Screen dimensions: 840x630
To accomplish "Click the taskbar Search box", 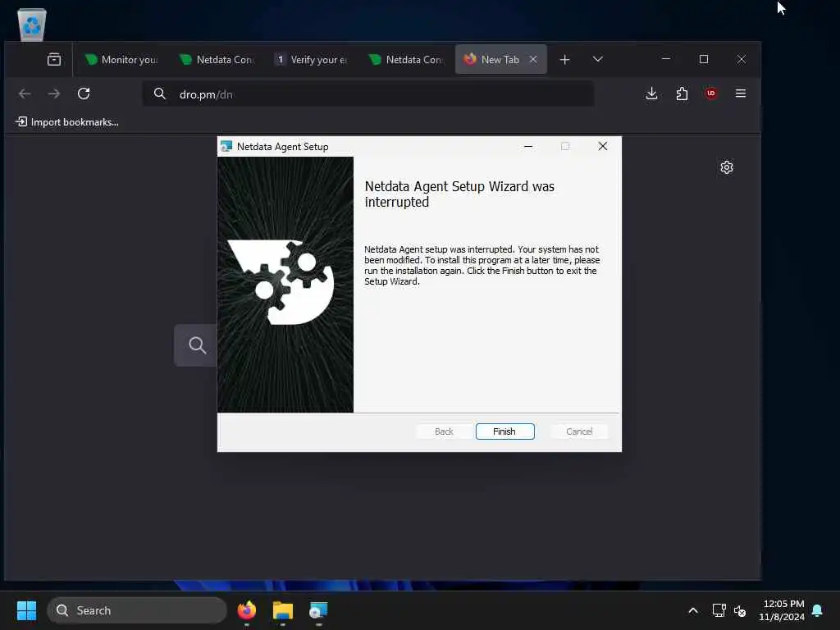I will pos(137,610).
